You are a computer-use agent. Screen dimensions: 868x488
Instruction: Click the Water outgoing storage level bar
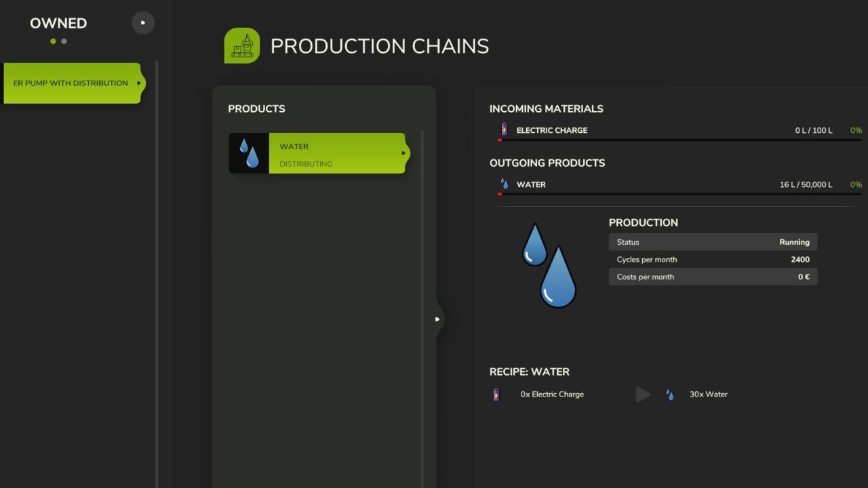click(678, 194)
